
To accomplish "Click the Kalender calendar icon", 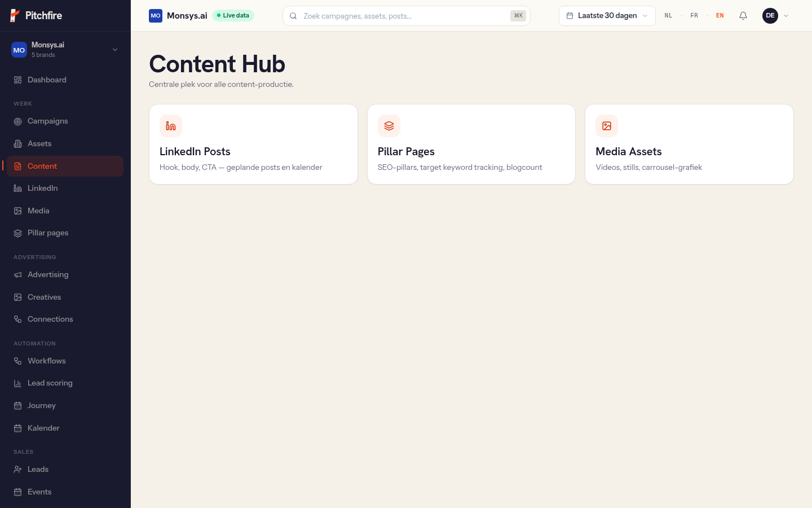I will pos(18,428).
